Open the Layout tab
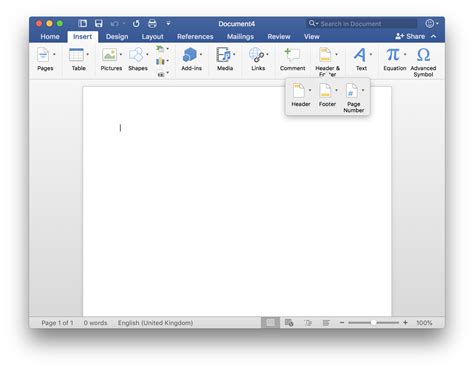 [x=152, y=37]
